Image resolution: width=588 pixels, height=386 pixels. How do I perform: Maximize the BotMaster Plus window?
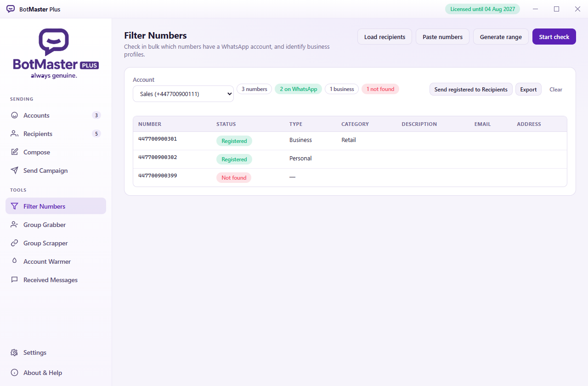point(556,9)
